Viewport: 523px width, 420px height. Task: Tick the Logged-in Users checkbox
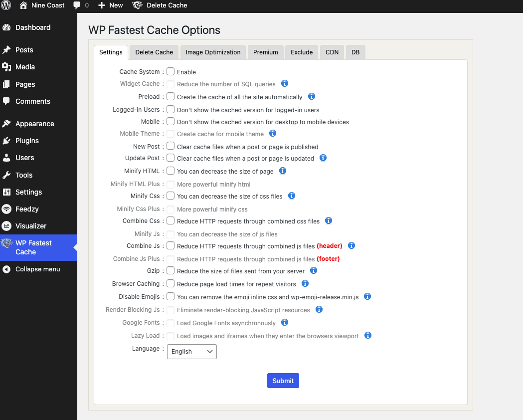(x=171, y=109)
